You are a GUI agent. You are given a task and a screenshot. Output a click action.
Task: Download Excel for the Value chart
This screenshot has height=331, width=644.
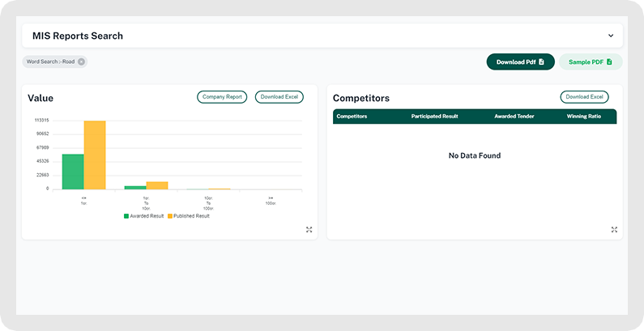point(279,97)
